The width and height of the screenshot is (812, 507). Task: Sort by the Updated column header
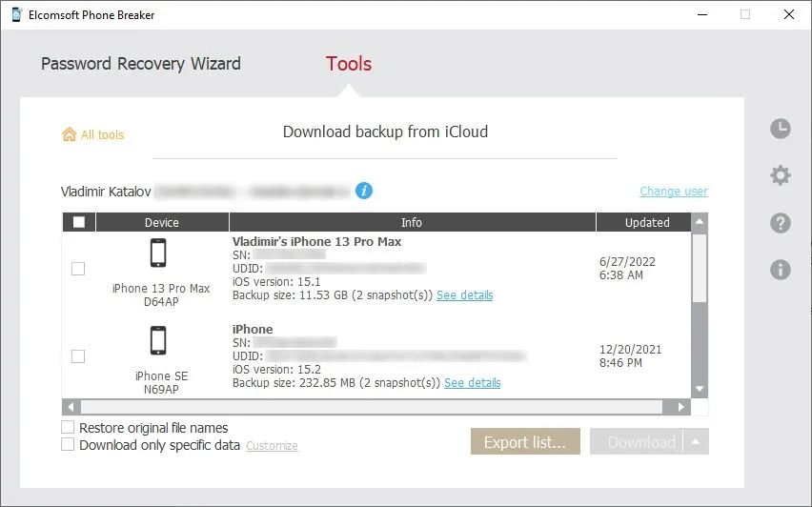click(643, 222)
